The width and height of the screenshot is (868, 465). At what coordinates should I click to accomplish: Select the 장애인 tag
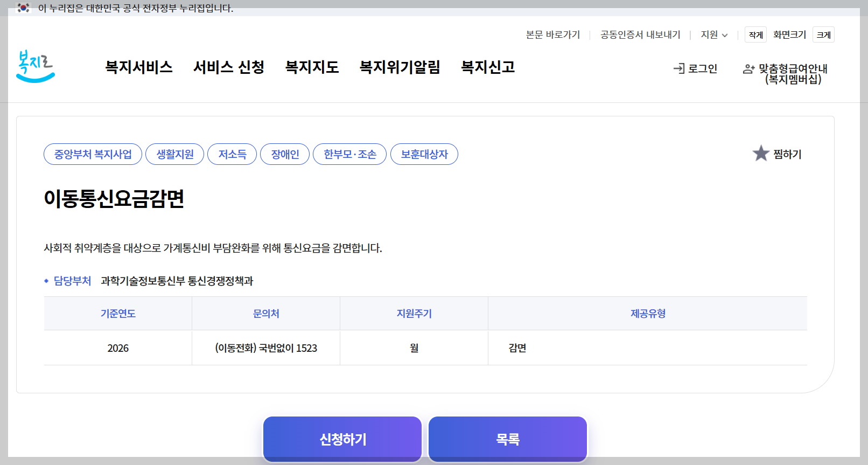(285, 154)
